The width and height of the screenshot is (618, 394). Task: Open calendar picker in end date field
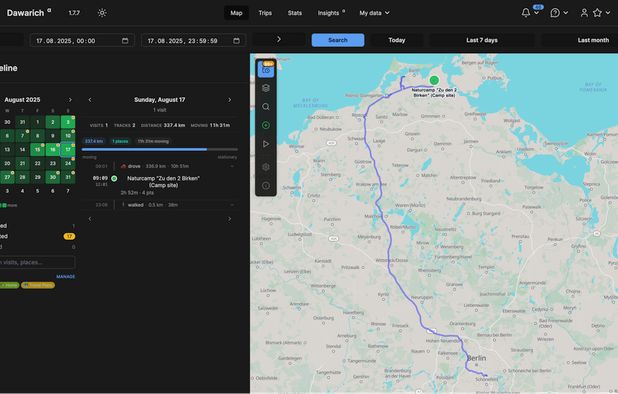coord(236,41)
